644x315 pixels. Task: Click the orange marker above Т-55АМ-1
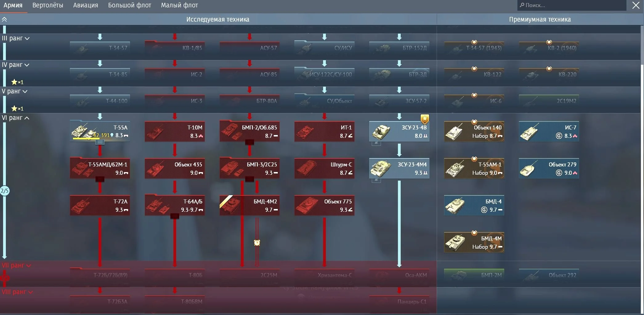pos(474,159)
